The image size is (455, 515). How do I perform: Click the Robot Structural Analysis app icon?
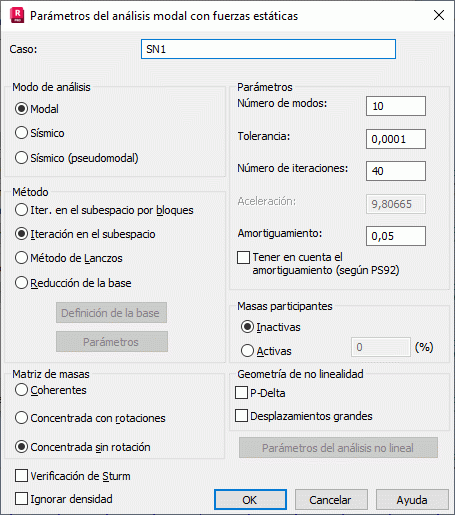pos(17,16)
